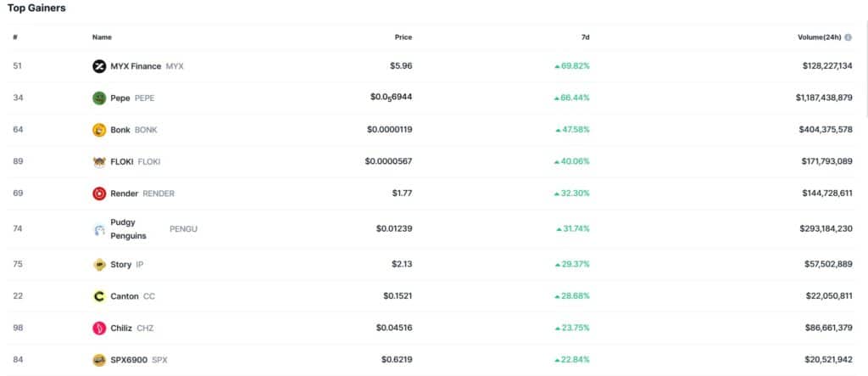Screen dimensions: 868x376
Task: Click the Chiliz coin logo
Action: coord(99,328)
